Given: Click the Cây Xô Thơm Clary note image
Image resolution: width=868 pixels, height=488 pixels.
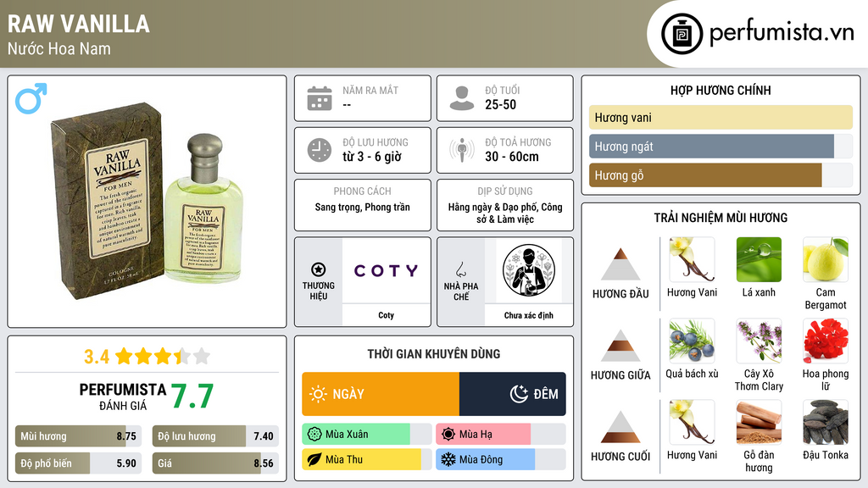Looking at the screenshot, I should click(759, 341).
